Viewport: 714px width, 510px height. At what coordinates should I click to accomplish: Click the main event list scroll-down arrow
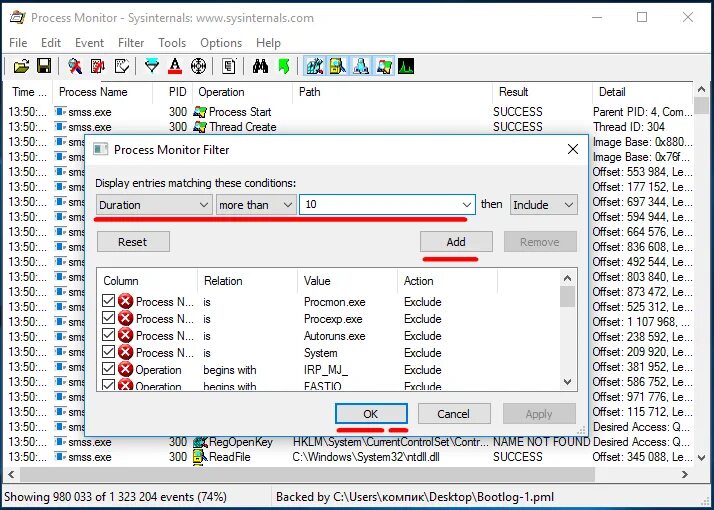pos(701,456)
